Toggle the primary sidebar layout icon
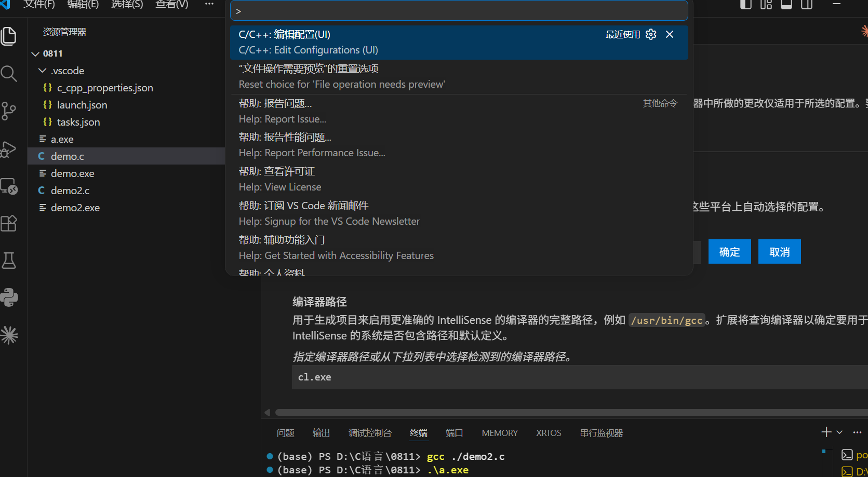868x477 pixels. coord(746,5)
